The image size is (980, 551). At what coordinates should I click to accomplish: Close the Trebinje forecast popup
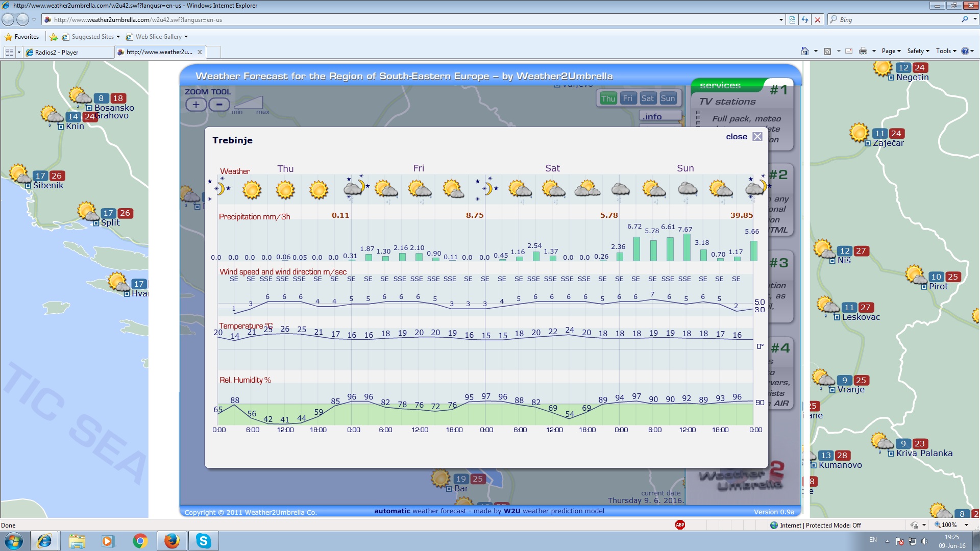click(x=757, y=137)
